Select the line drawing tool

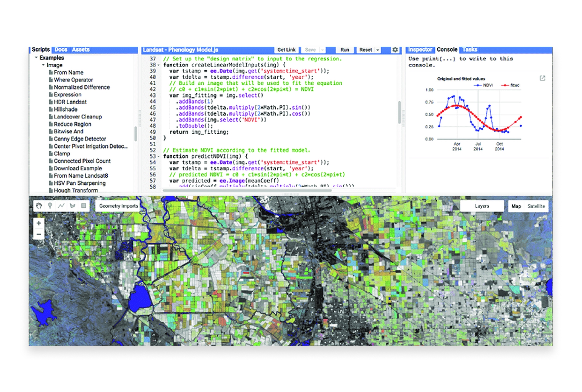click(x=62, y=206)
